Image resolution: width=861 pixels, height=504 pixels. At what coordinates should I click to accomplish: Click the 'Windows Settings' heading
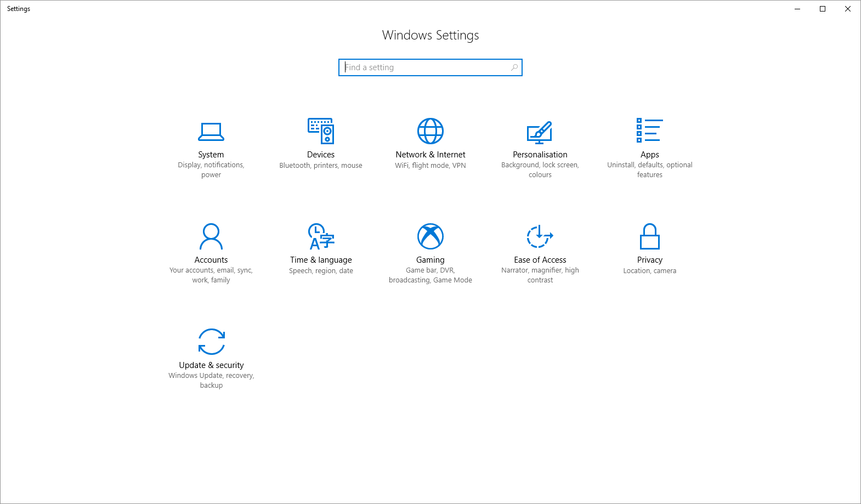430,35
